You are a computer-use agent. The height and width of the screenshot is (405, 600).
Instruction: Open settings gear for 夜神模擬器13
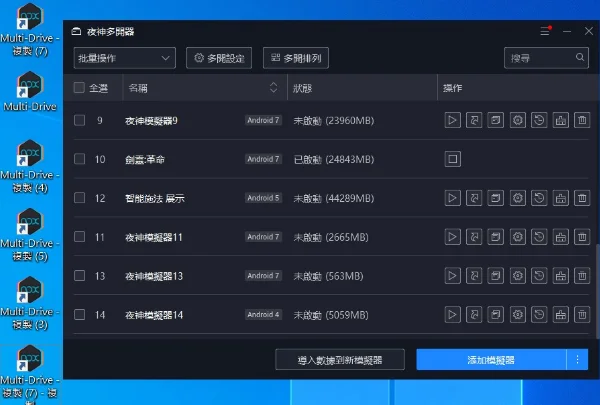(517, 276)
